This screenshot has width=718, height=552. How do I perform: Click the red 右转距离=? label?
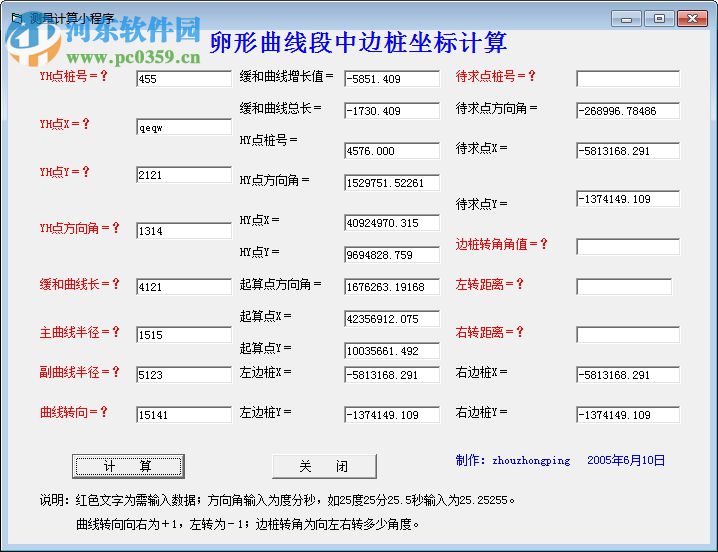[490, 332]
